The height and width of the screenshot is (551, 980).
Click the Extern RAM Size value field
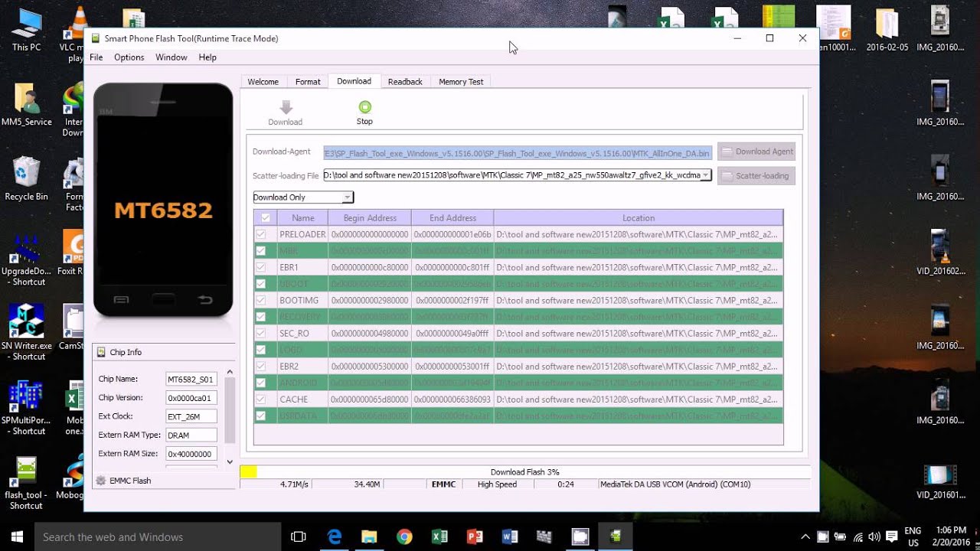point(191,454)
